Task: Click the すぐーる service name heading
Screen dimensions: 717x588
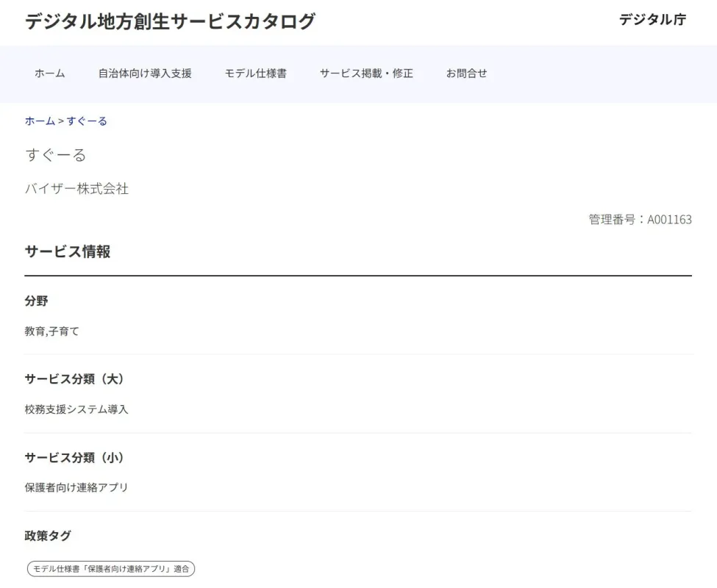Action: 56,155
